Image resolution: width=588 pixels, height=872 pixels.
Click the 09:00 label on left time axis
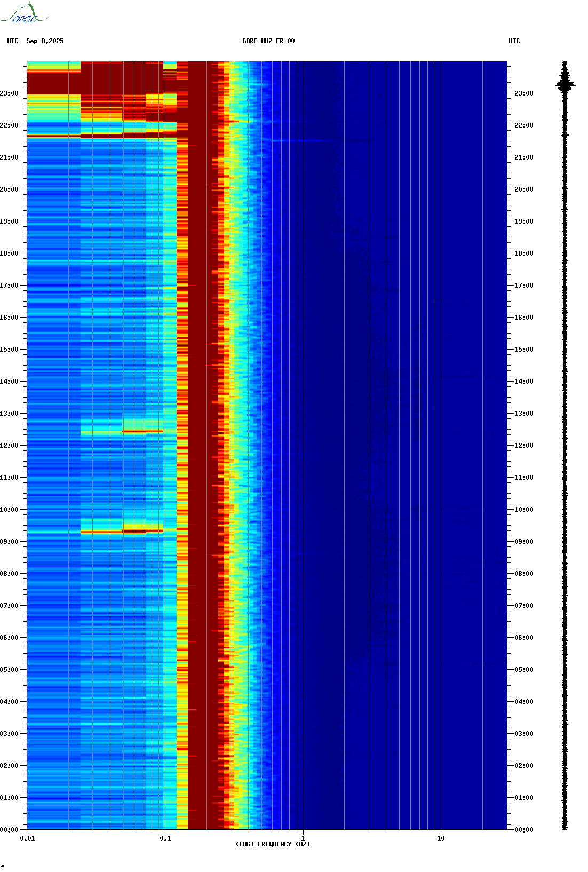(9, 542)
